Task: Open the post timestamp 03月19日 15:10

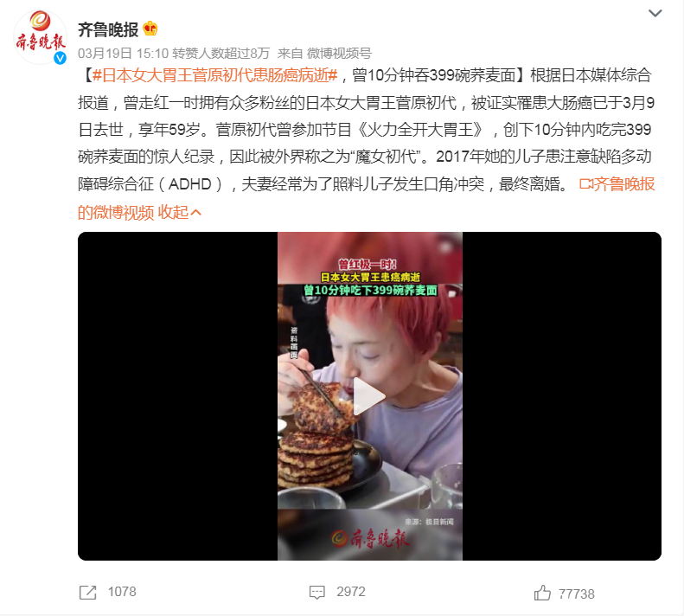Action: [x=123, y=54]
